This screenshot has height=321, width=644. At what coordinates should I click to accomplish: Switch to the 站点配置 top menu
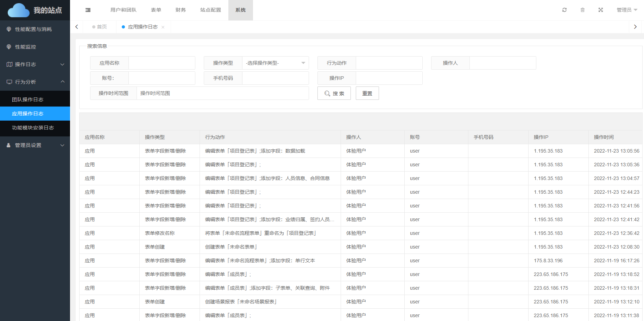[x=210, y=10]
